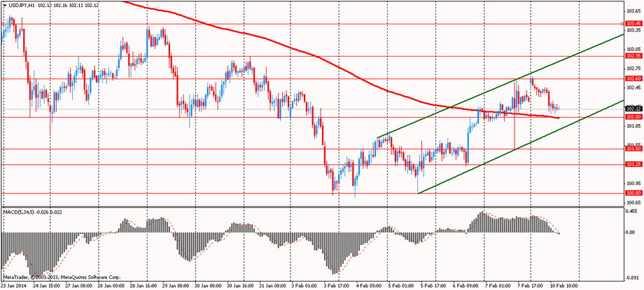Select the red 102.60 price label

pos(633,78)
